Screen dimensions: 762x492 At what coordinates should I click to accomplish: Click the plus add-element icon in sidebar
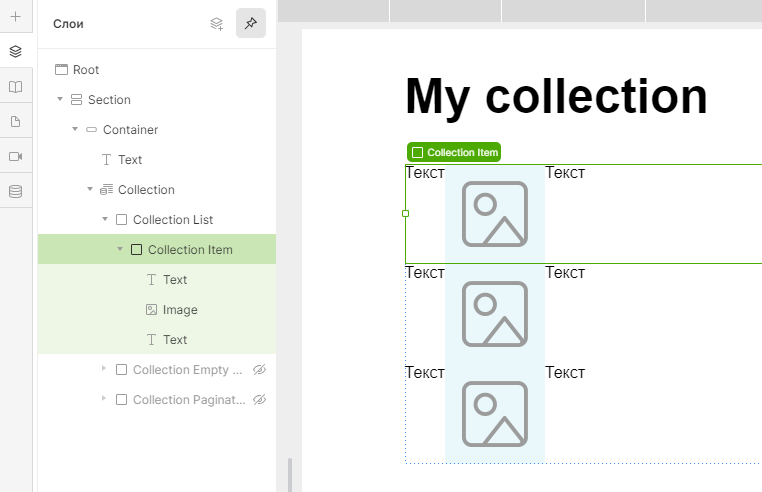click(16, 17)
